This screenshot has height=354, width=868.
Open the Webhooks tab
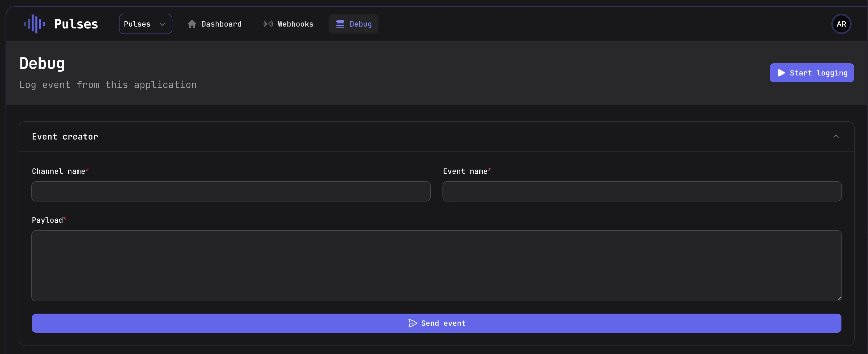tap(288, 24)
